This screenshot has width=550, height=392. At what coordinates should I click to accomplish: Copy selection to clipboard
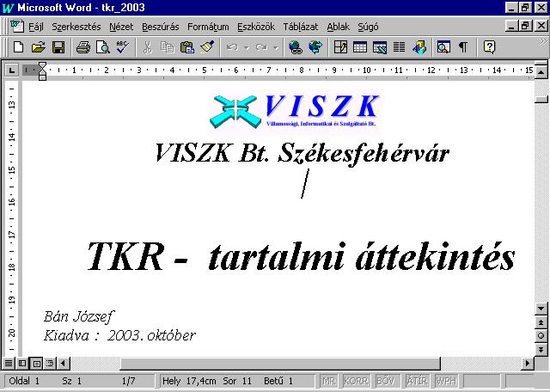click(x=168, y=46)
